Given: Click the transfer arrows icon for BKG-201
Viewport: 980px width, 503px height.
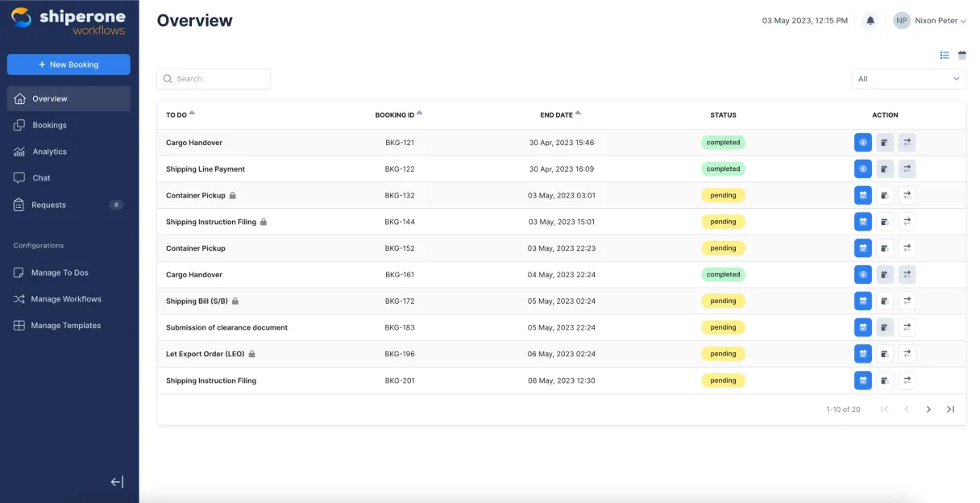Looking at the screenshot, I should point(907,380).
